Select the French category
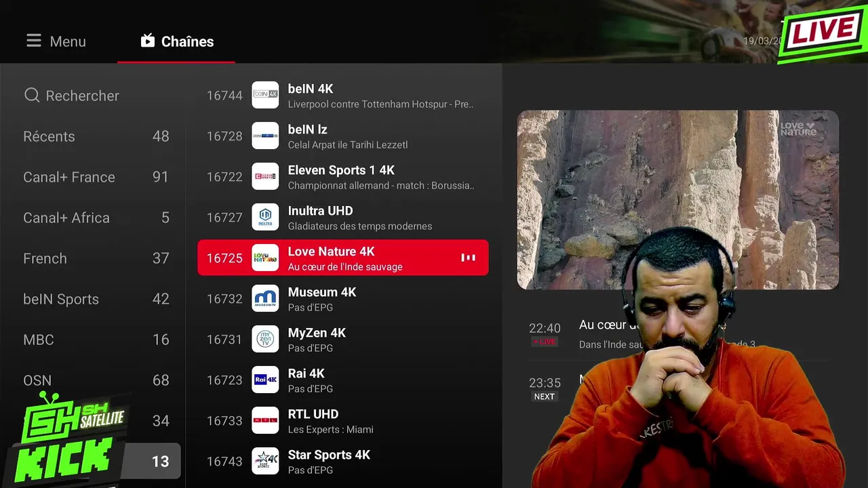The width and height of the screenshot is (868, 488). tap(96, 258)
